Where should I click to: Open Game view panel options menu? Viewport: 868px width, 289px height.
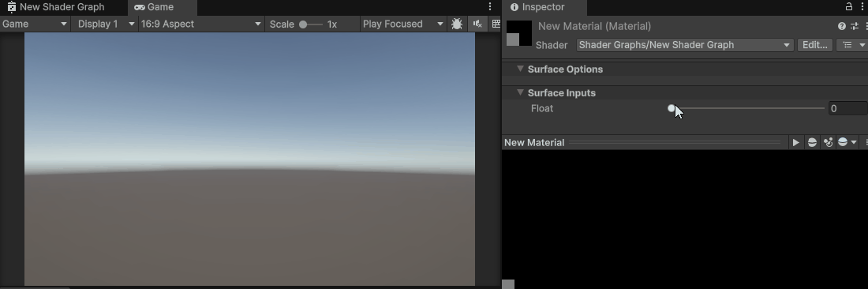coord(490,6)
